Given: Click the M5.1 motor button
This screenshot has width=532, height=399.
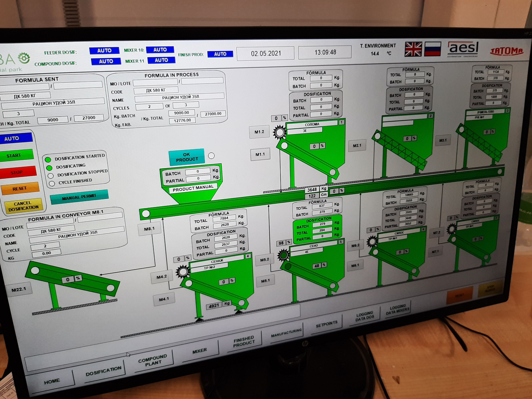Looking at the screenshot, I should click(265, 281).
